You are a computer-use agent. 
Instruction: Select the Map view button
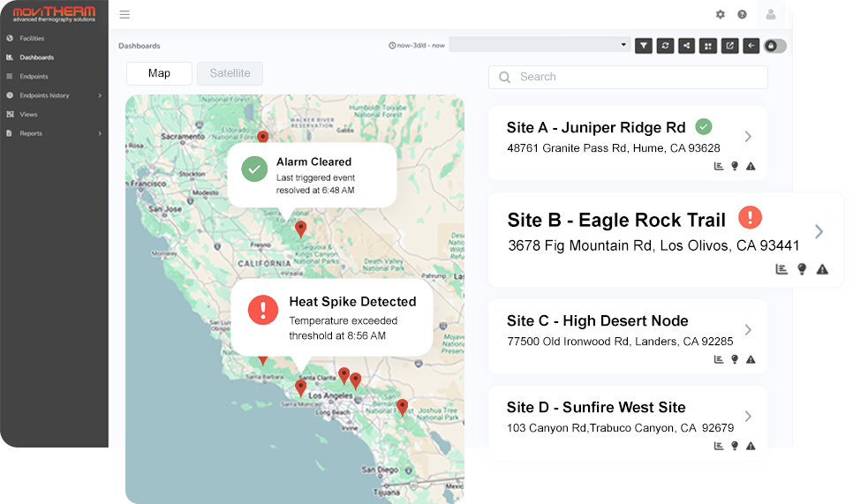click(x=159, y=73)
